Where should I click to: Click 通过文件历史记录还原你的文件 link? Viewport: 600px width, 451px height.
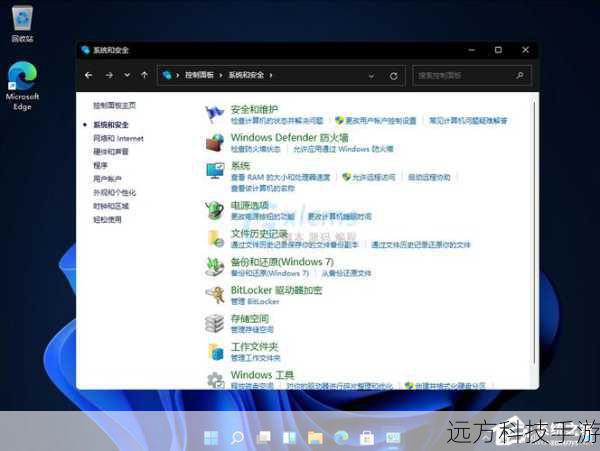[421, 244]
